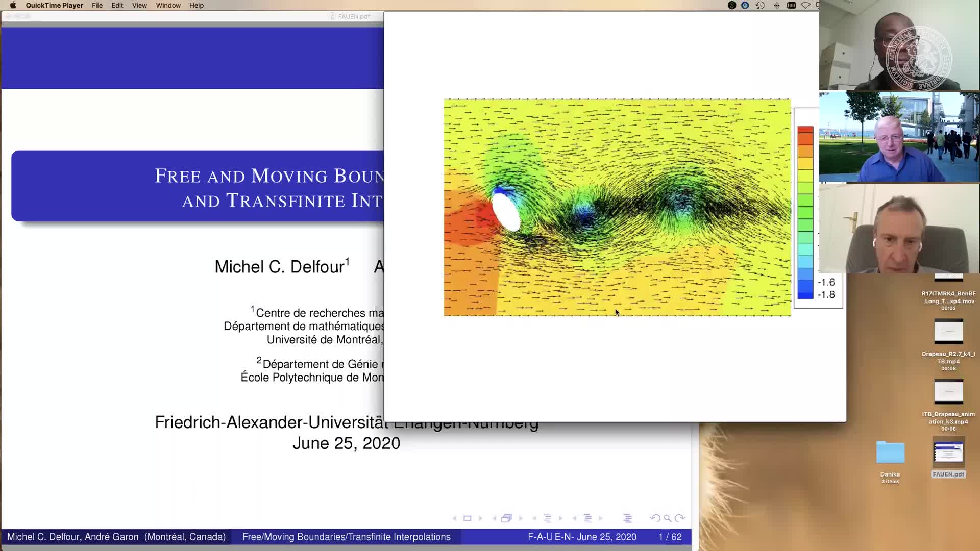
Task: Advance slides using the right arrow icon
Action: click(x=480, y=518)
